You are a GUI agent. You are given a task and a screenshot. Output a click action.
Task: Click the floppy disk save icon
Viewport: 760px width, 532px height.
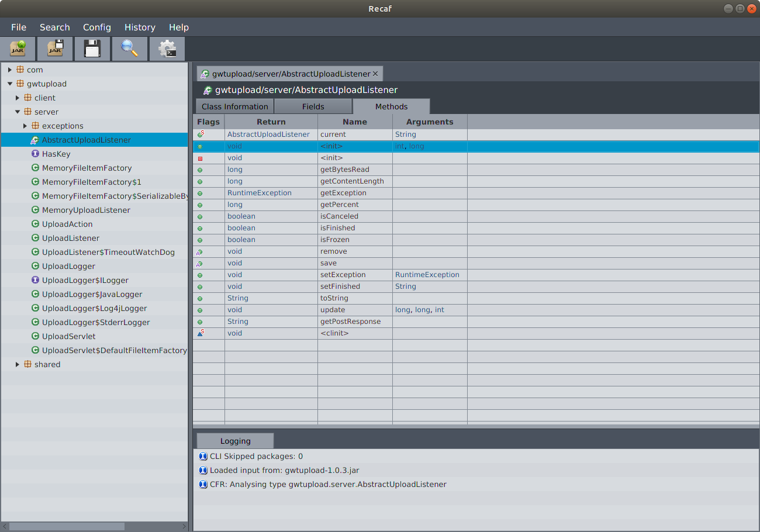point(92,49)
